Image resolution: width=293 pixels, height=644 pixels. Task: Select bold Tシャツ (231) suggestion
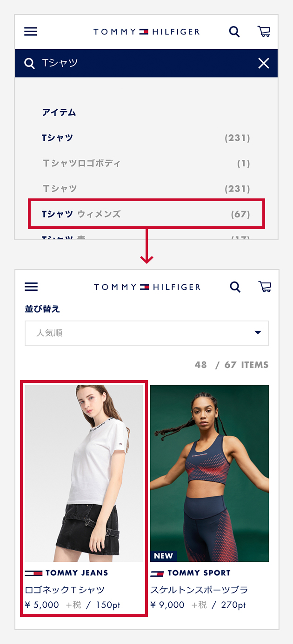pos(146,138)
